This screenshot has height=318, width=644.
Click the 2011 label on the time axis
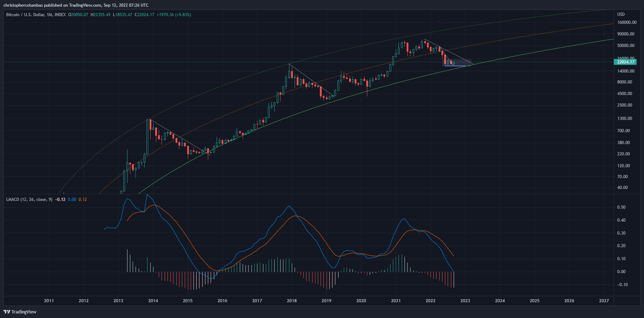[49, 301]
